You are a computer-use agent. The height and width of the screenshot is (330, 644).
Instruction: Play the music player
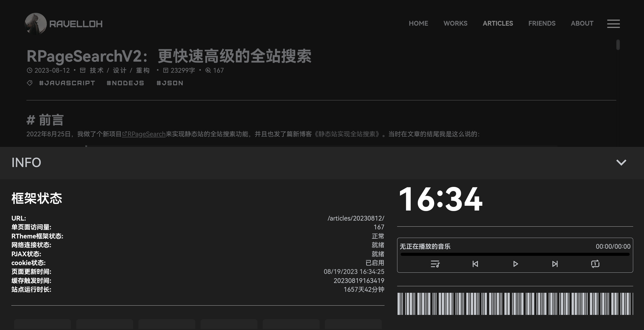[x=515, y=264]
